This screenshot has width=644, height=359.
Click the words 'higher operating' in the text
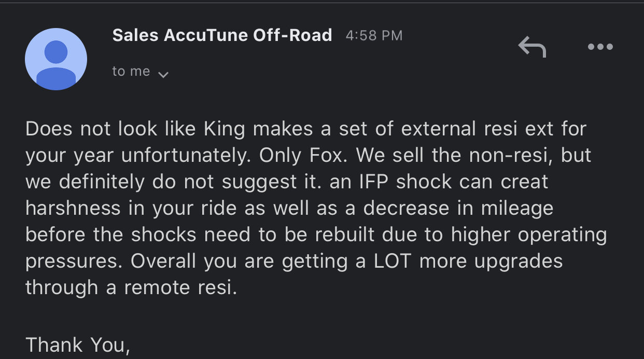[529, 235]
